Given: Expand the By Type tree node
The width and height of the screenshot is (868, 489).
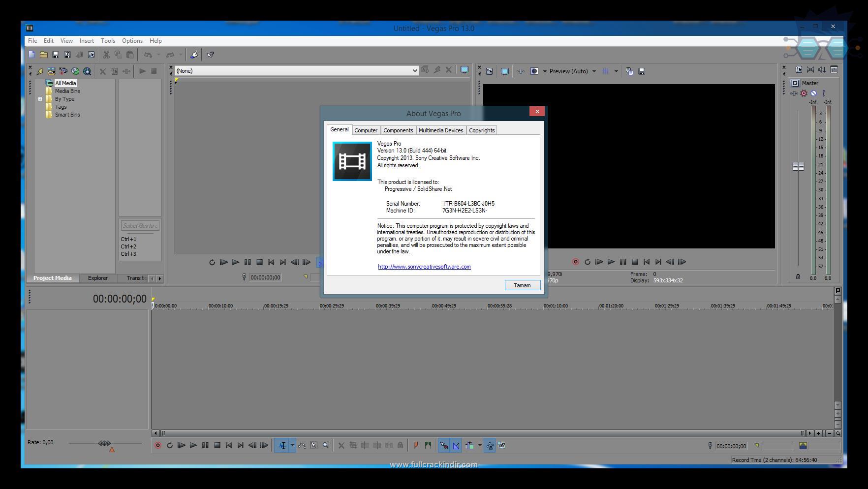Looking at the screenshot, I should point(40,99).
